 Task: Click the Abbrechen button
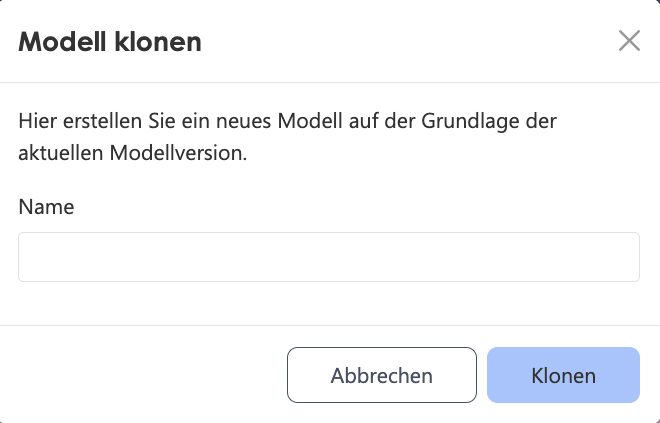point(382,375)
